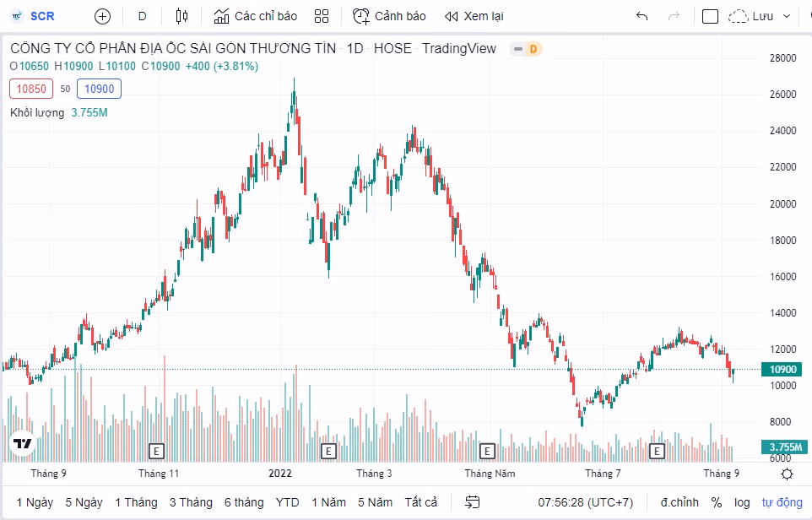This screenshot has width=812, height=520.
Task: Click the go-to-date calendar icon
Action: (473, 502)
